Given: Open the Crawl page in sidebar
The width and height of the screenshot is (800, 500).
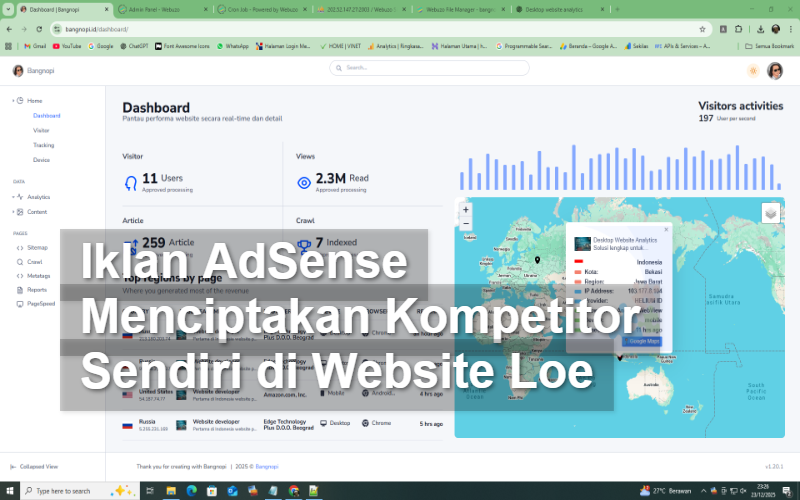Looking at the screenshot, I should pos(35,261).
